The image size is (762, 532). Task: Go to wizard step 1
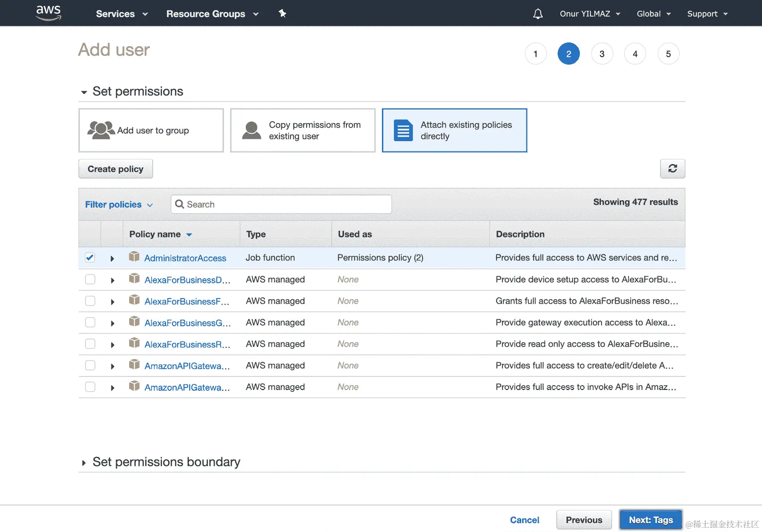[x=536, y=54]
